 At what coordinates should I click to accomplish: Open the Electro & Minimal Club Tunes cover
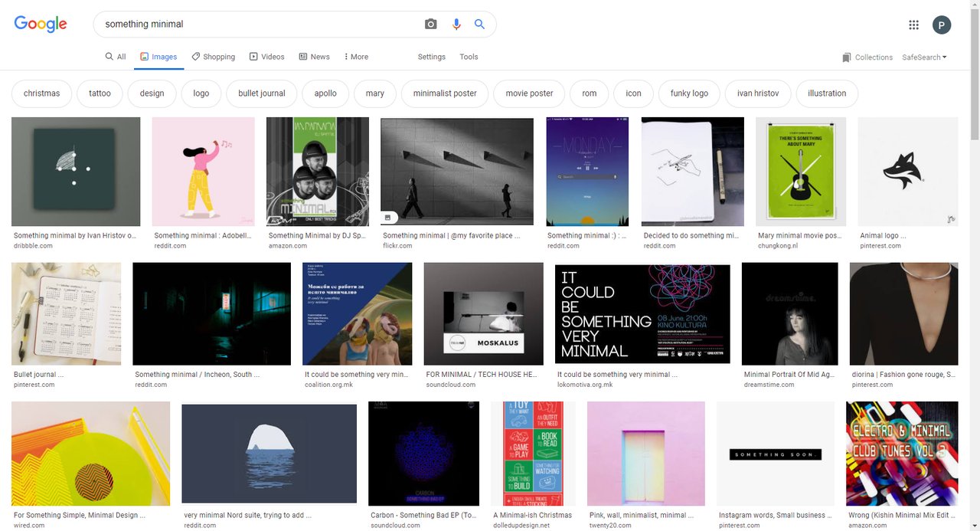coord(902,454)
